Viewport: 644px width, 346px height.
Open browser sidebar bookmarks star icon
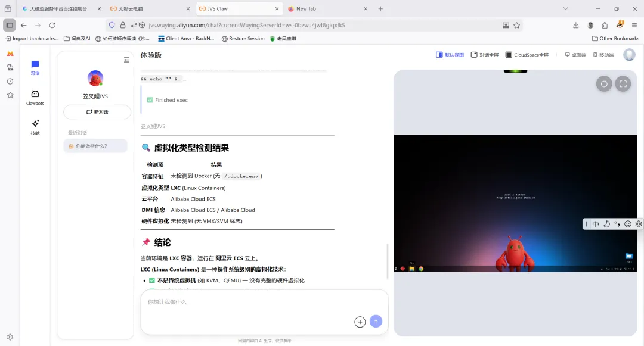tap(10, 95)
